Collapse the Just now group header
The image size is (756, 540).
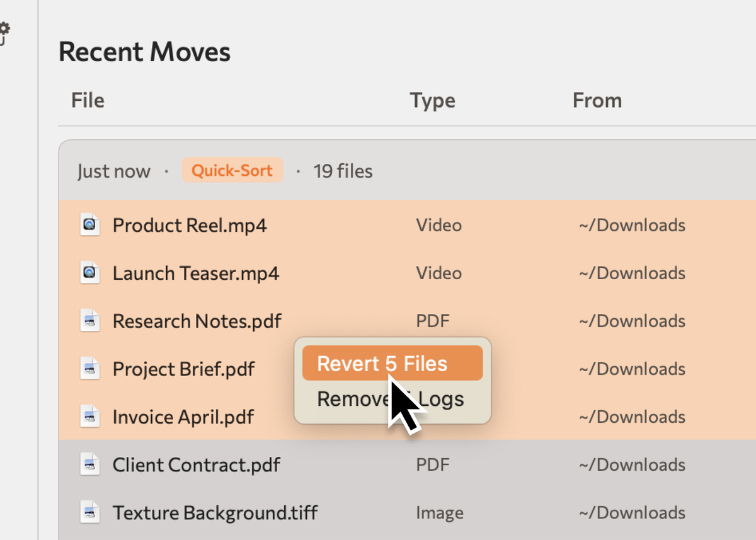[407, 171]
